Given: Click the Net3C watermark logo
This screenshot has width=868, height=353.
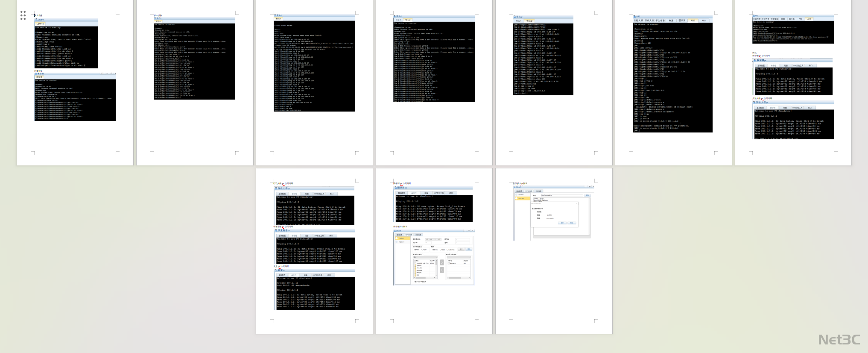Looking at the screenshot, I should 839,340.
